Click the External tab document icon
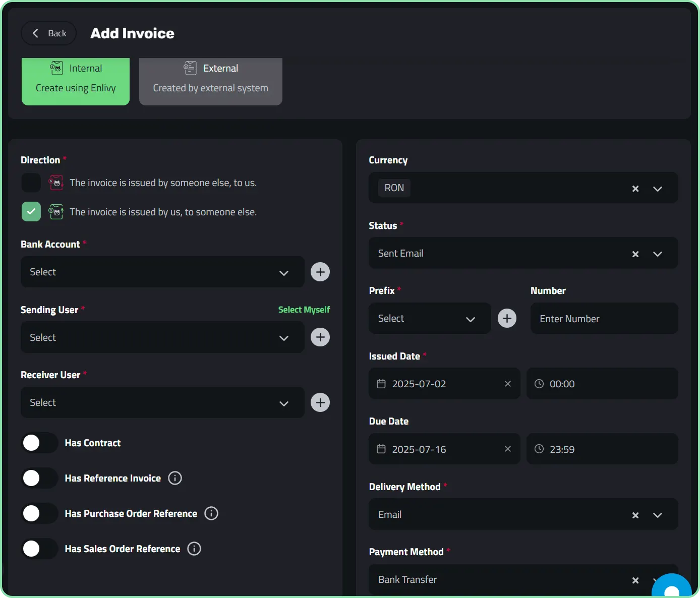This screenshot has height=598, width=700. click(190, 68)
